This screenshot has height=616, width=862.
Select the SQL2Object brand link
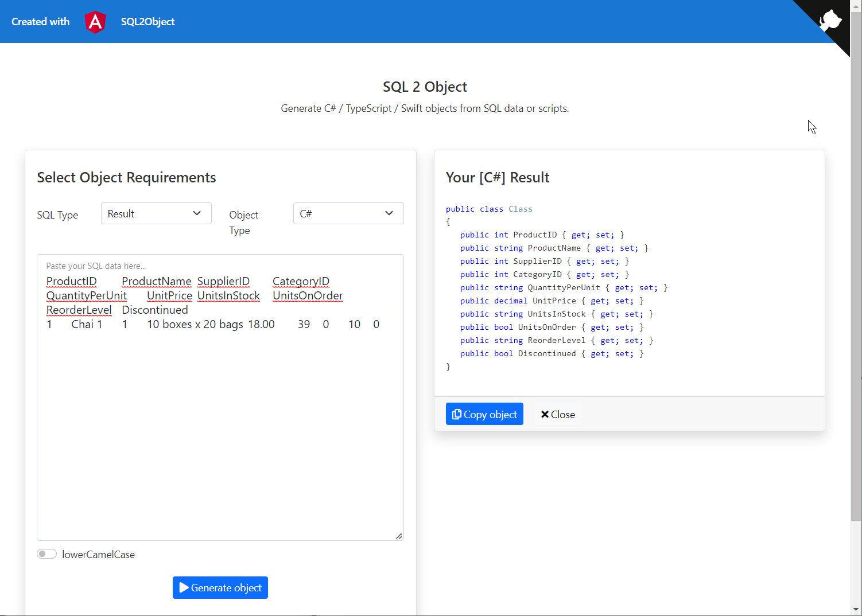pyautogui.click(x=147, y=22)
